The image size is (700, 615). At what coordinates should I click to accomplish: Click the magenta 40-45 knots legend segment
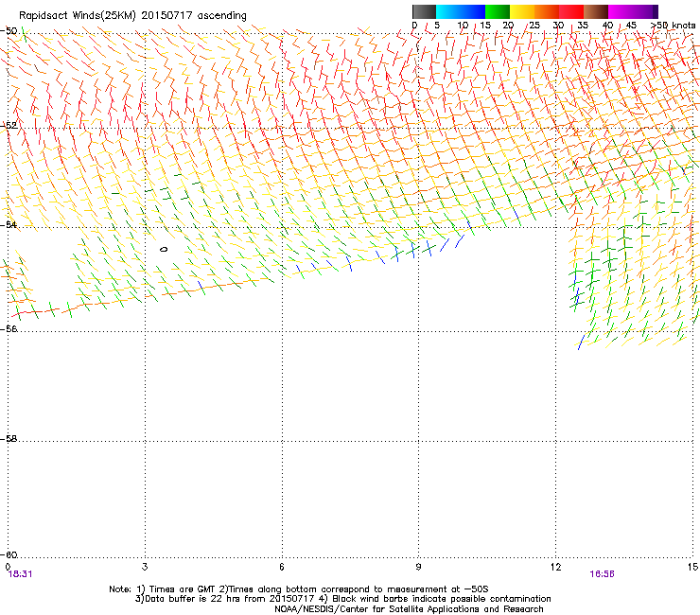point(621,11)
